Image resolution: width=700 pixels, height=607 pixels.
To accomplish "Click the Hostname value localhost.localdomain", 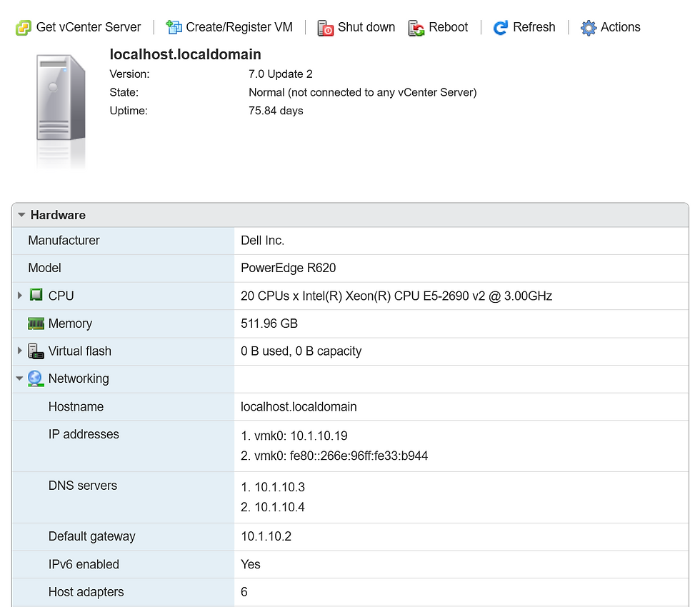I will point(299,406).
